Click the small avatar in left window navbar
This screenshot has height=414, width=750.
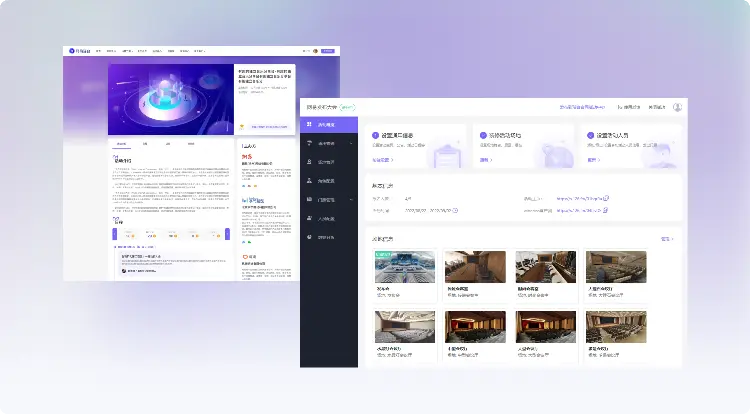tap(315, 51)
